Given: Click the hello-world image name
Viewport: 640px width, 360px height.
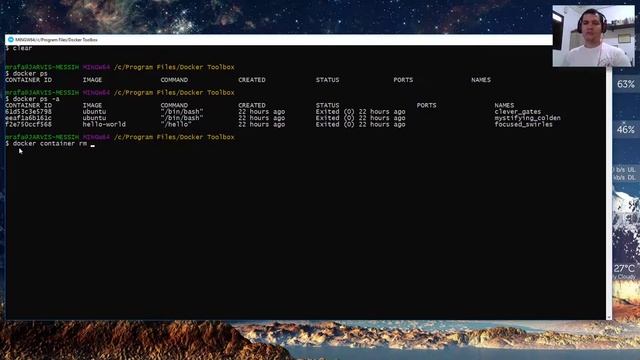Looking at the screenshot, I should click(104, 124).
